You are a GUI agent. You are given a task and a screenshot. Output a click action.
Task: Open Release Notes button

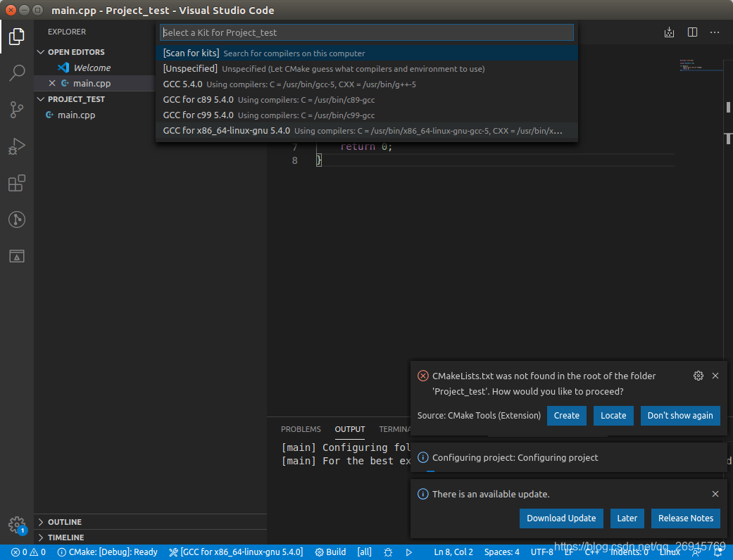[685, 518]
